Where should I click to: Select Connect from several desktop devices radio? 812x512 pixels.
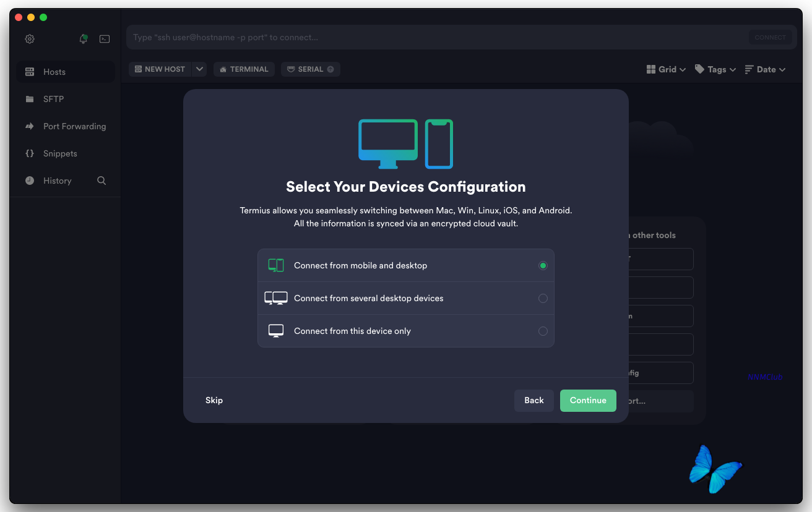coord(543,298)
